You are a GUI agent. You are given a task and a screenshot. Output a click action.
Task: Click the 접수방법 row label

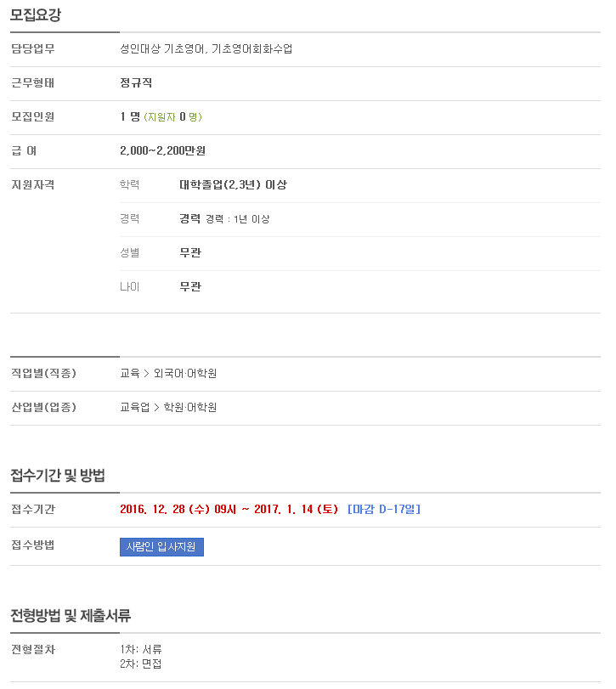(x=33, y=545)
